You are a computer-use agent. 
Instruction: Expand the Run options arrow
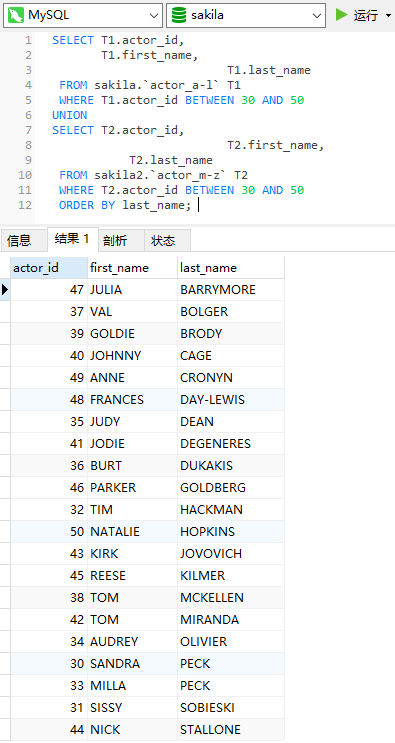click(389, 15)
